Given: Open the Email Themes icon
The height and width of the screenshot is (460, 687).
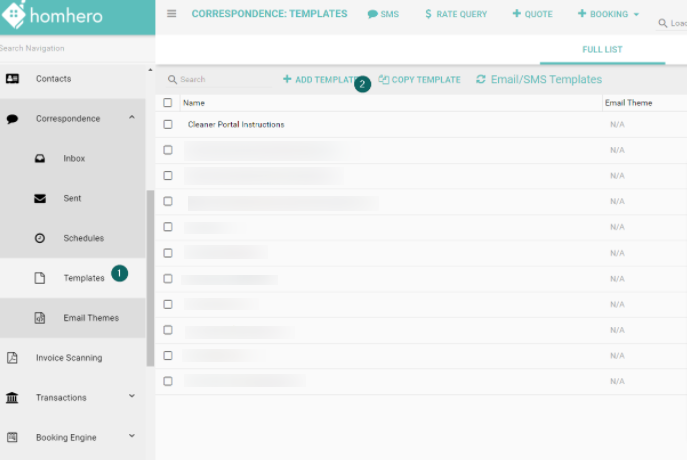Looking at the screenshot, I should coord(40,318).
